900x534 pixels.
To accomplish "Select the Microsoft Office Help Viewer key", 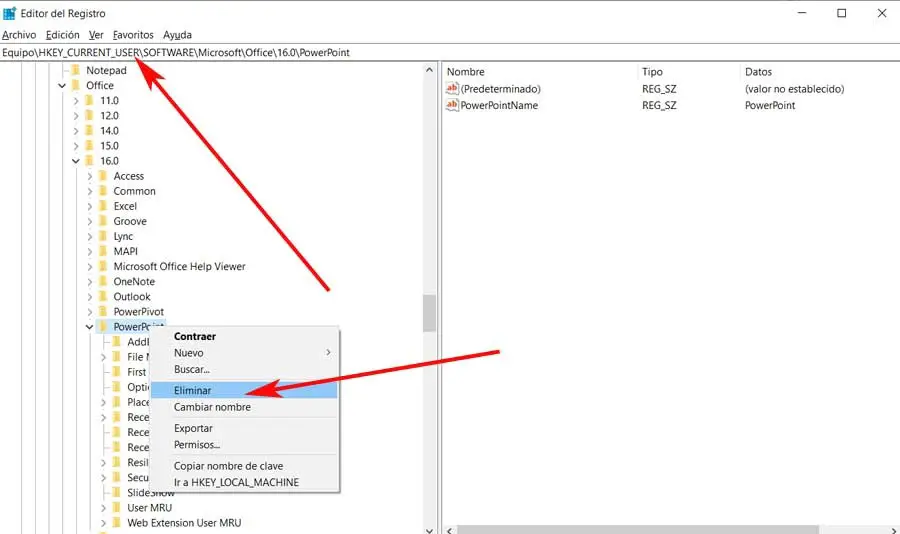I will 179,266.
